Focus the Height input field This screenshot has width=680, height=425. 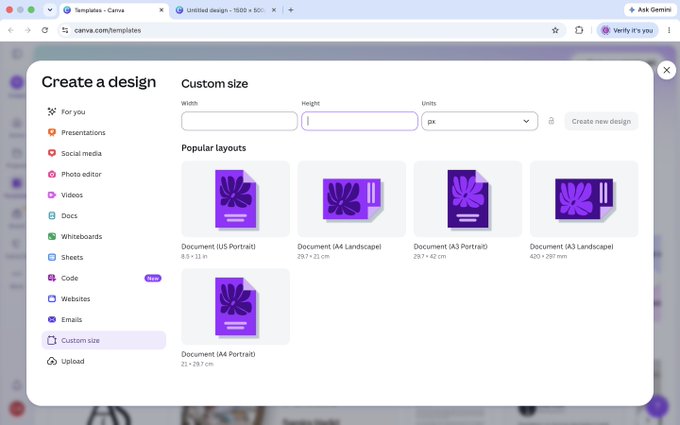[x=360, y=121]
